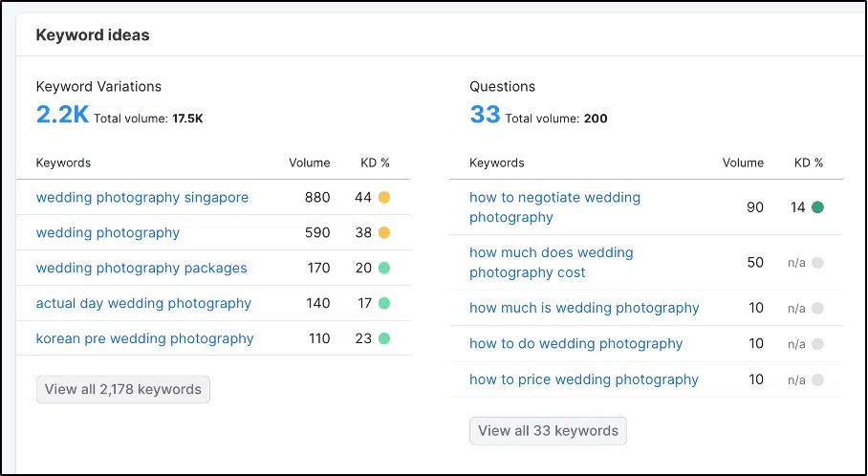
Task: Click View all 33 keywords button
Action: pyautogui.click(x=548, y=431)
